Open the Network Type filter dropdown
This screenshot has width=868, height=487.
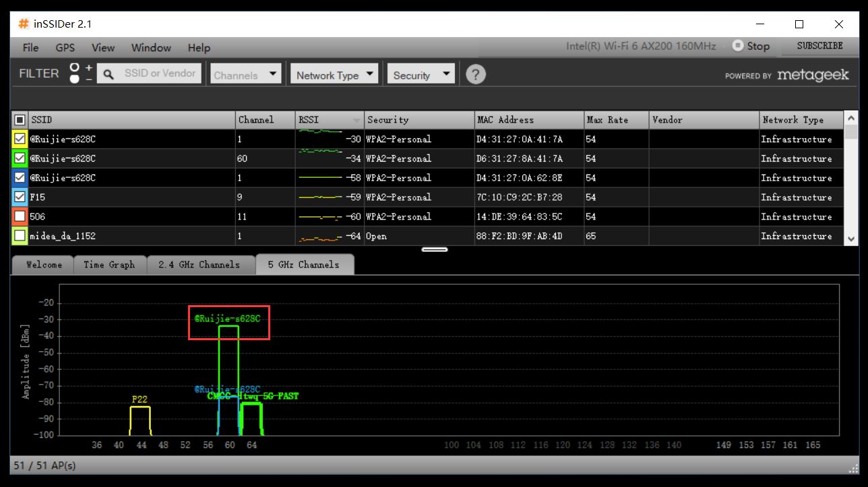point(335,74)
